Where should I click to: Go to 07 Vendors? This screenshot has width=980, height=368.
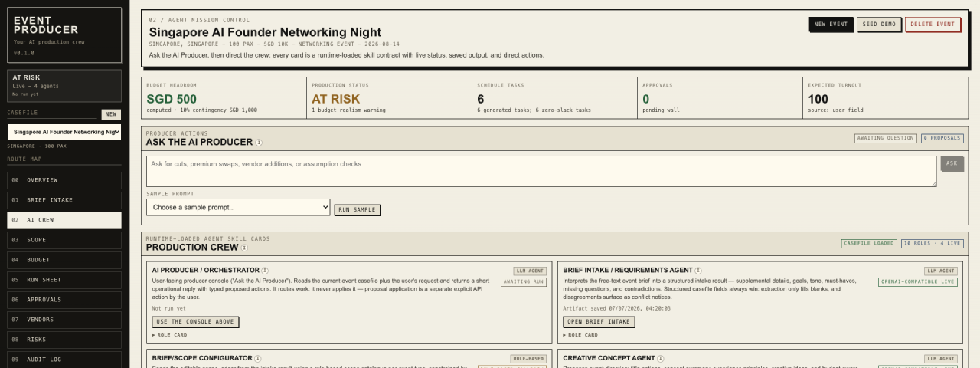point(64,320)
